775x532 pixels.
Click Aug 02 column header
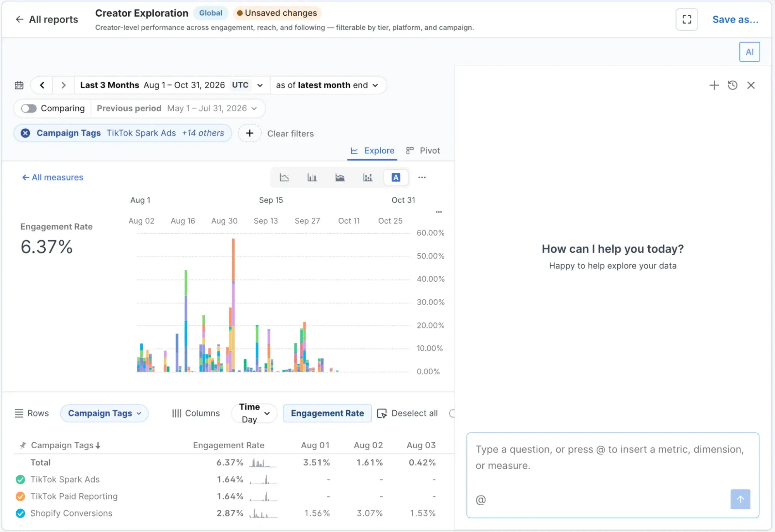368,446
